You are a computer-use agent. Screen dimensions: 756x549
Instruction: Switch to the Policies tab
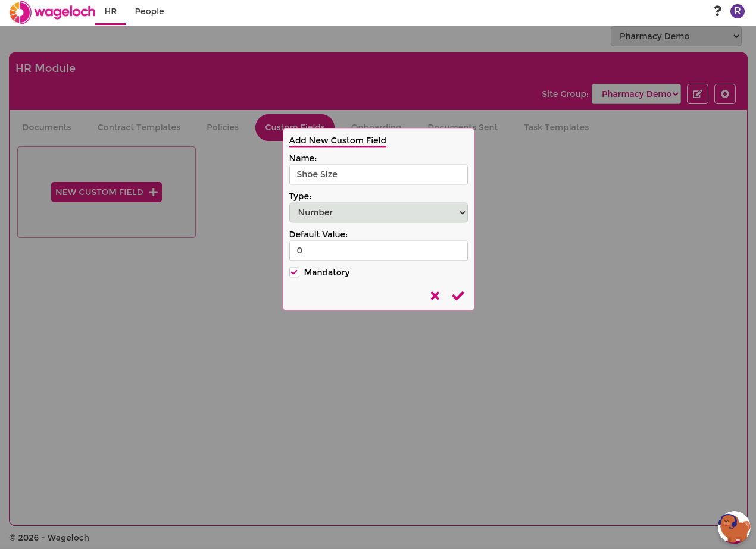[223, 127]
